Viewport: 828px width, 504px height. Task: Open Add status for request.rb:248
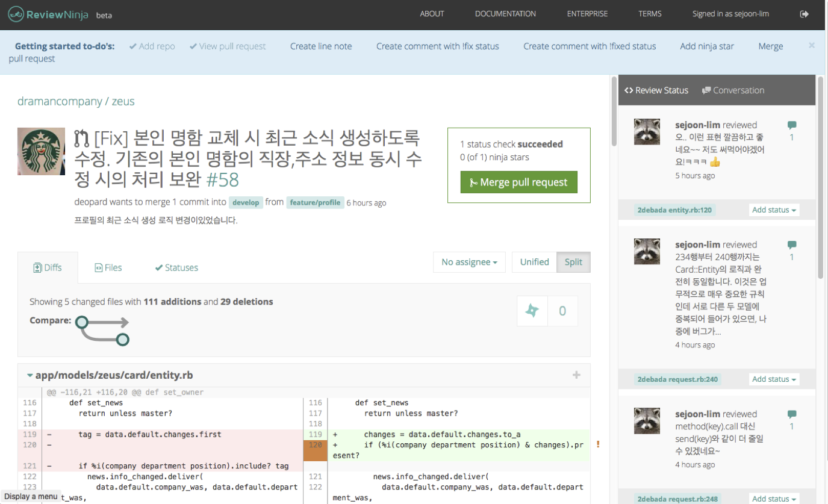(x=774, y=498)
